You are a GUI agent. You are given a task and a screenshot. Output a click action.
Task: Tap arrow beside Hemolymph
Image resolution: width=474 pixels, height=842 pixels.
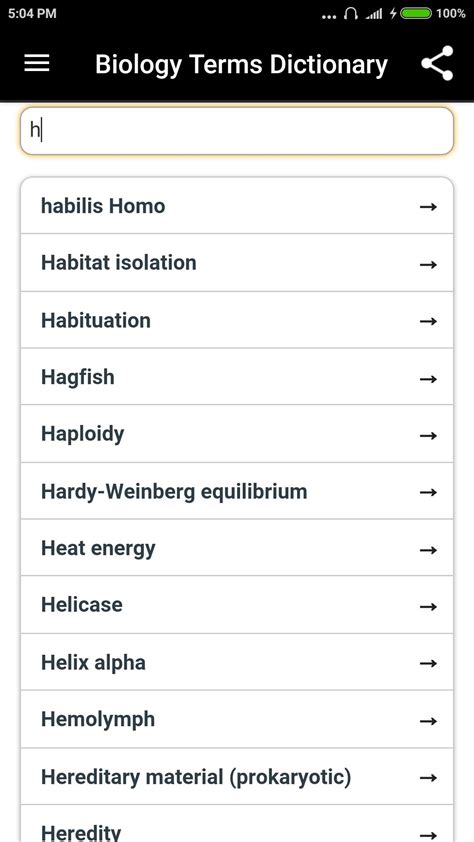428,721
